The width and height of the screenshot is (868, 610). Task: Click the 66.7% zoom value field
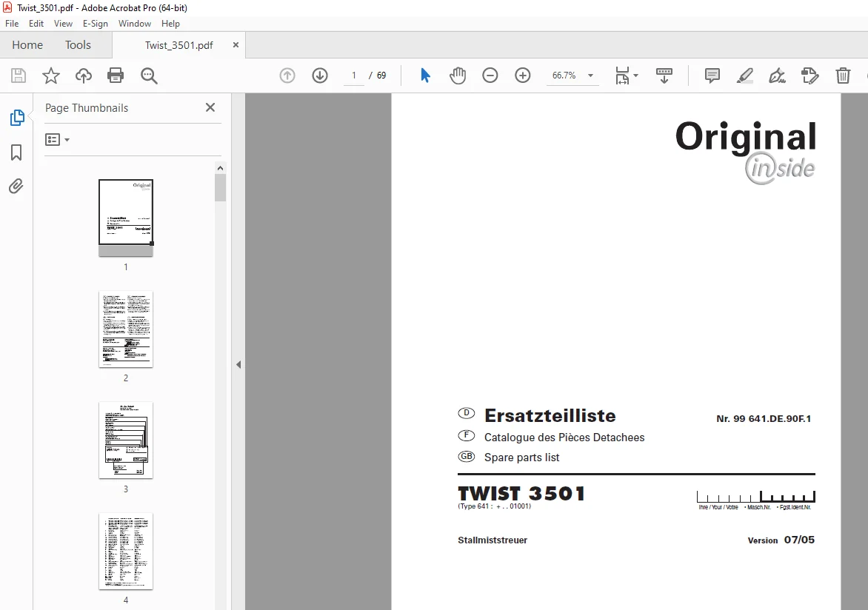click(564, 76)
